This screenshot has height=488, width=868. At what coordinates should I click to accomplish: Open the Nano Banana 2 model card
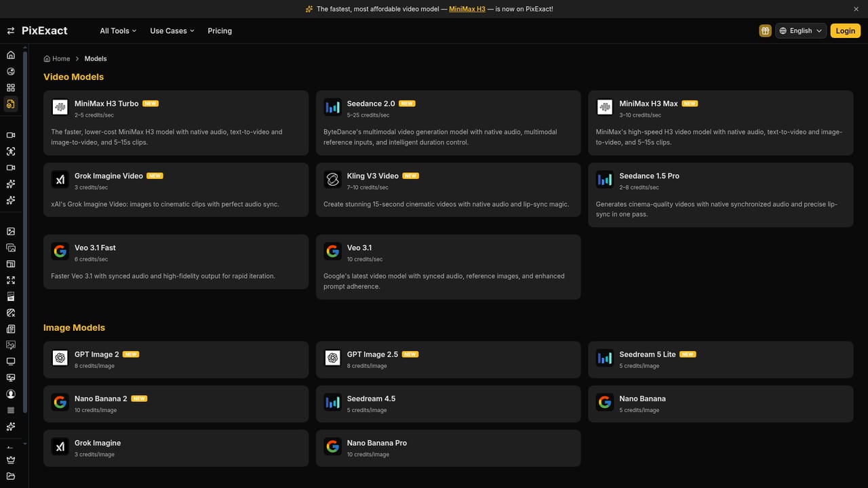tap(176, 404)
